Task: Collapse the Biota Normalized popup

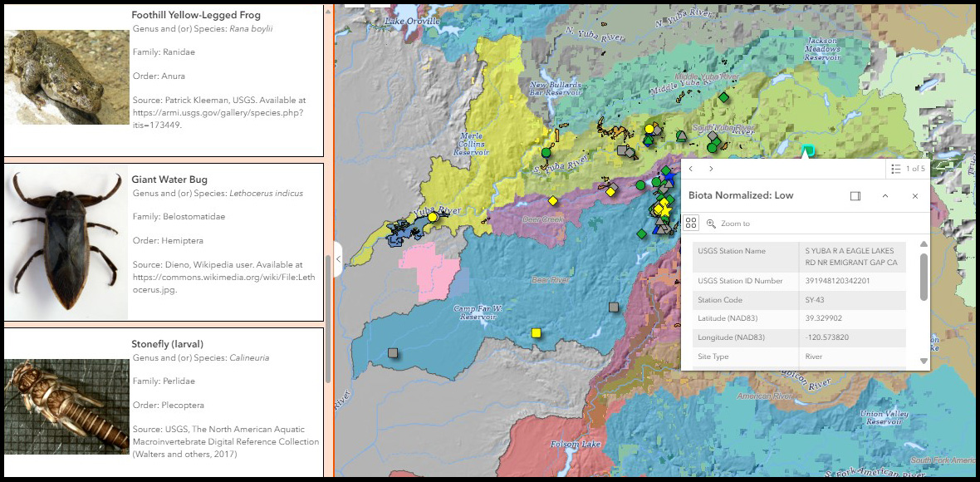Action: pyautogui.click(x=885, y=195)
